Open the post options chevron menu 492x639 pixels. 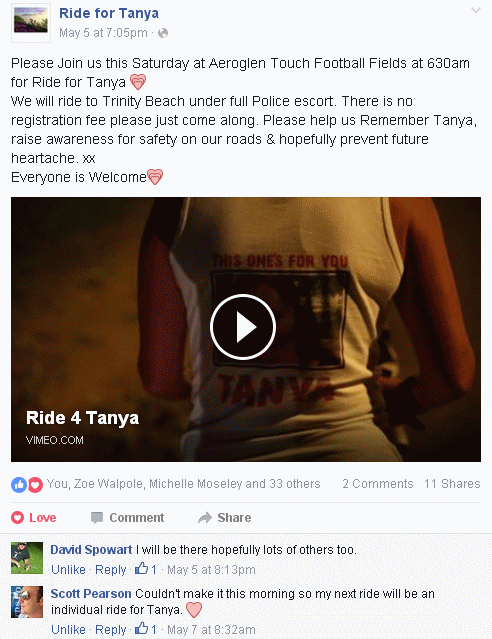click(x=476, y=11)
